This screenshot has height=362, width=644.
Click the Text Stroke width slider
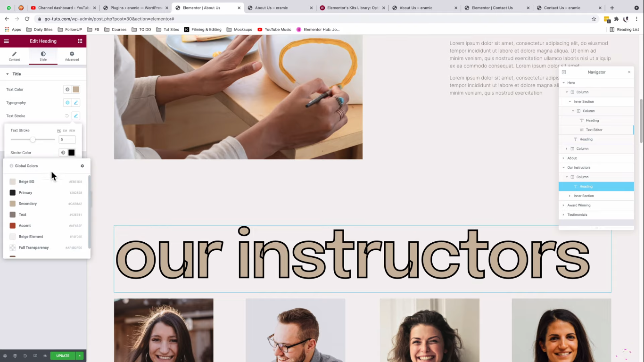tap(33, 140)
